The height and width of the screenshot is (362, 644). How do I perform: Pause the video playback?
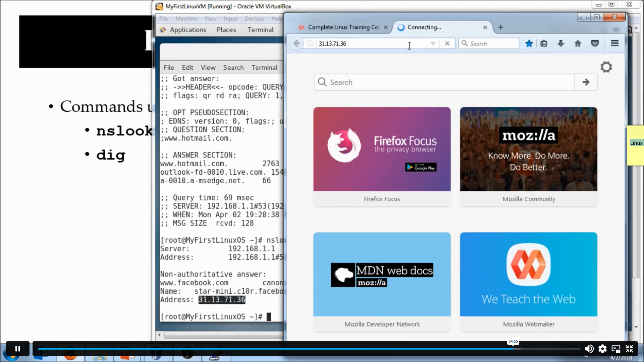coord(18,349)
